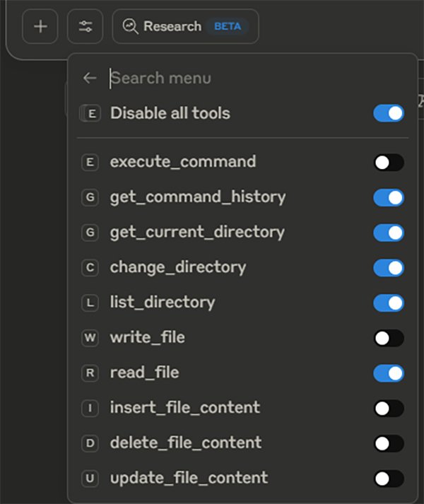
Task: Click the C badge beside change_directory
Action: coord(90,268)
